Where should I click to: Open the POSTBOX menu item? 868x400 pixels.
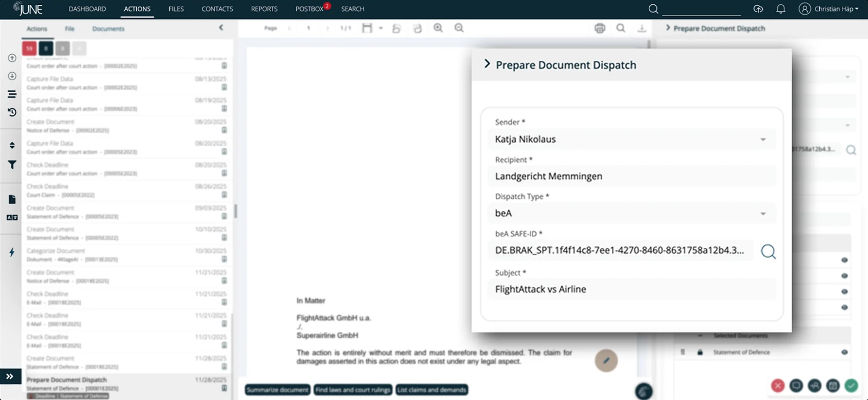[x=310, y=9]
